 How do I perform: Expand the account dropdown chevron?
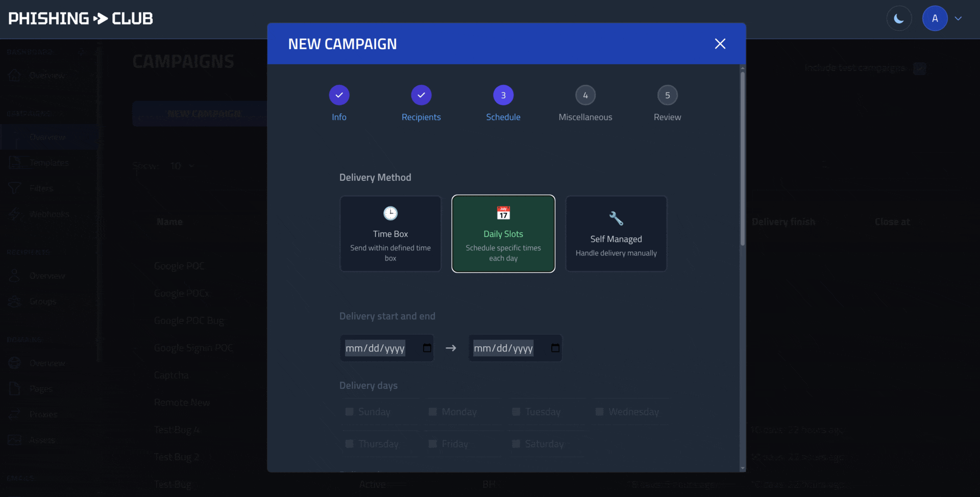958,19
